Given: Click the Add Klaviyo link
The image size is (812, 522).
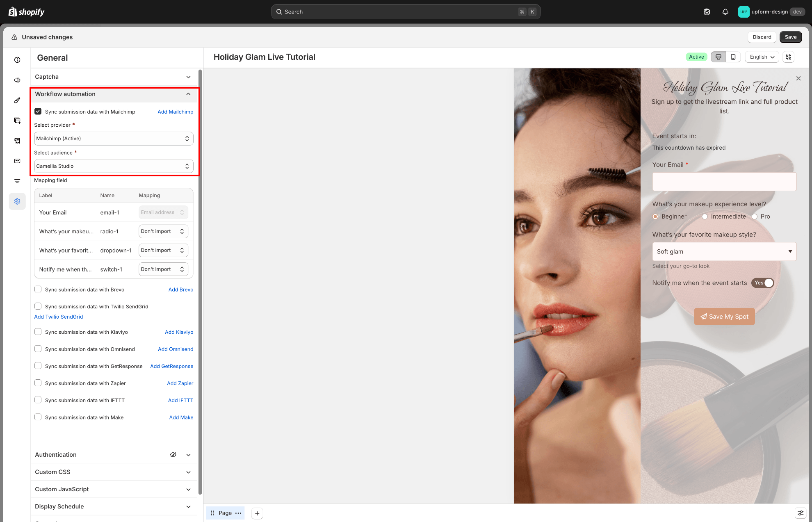Looking at the screenshot, I should (x=179, y=332).
